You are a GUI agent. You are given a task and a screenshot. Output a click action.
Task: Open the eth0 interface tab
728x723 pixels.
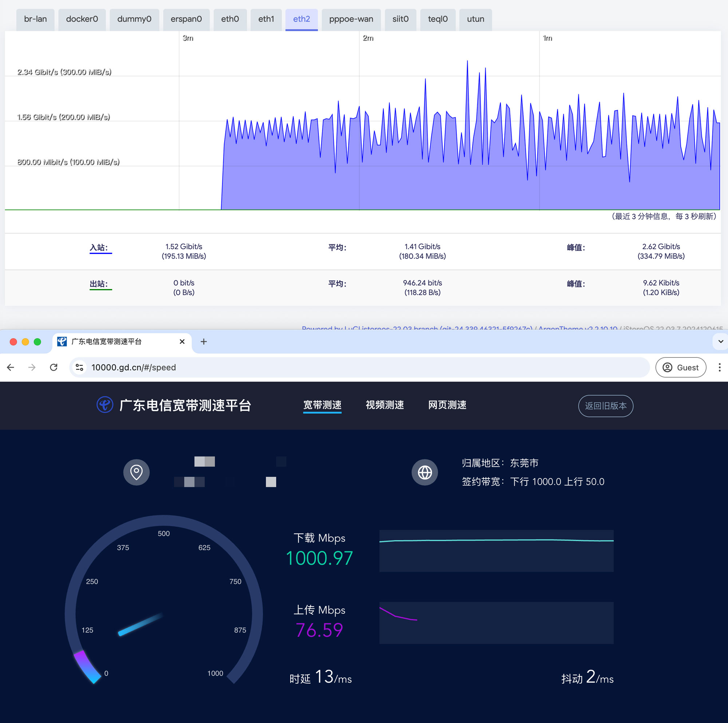pos(230,19)
